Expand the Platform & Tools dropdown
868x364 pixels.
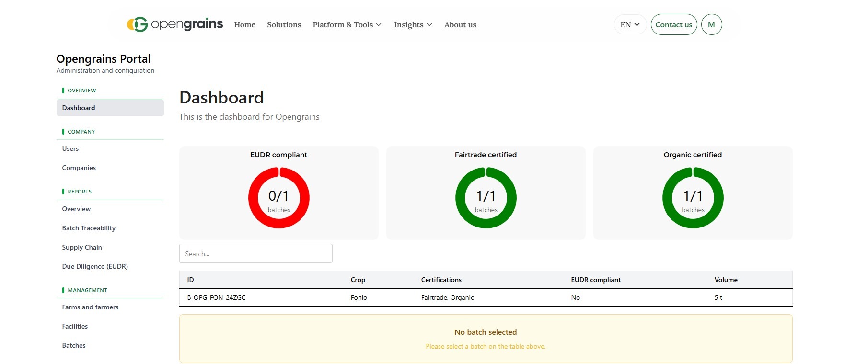pyautogui.click(x=347, y=25)
